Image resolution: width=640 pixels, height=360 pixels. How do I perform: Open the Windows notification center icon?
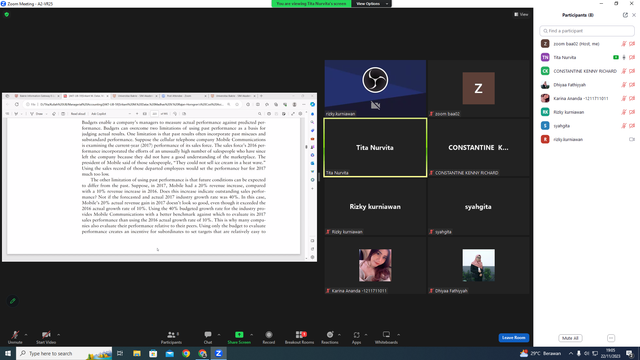click(x=629, y=353)
